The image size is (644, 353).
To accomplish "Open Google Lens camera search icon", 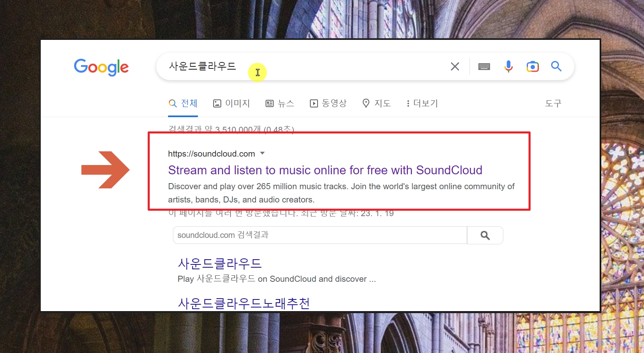I will (533, 66).
